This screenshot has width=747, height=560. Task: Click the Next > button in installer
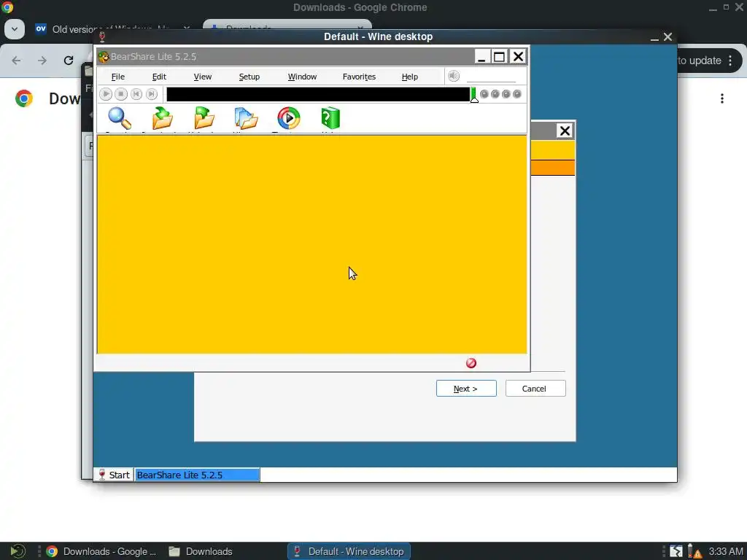tap(466, 389)
